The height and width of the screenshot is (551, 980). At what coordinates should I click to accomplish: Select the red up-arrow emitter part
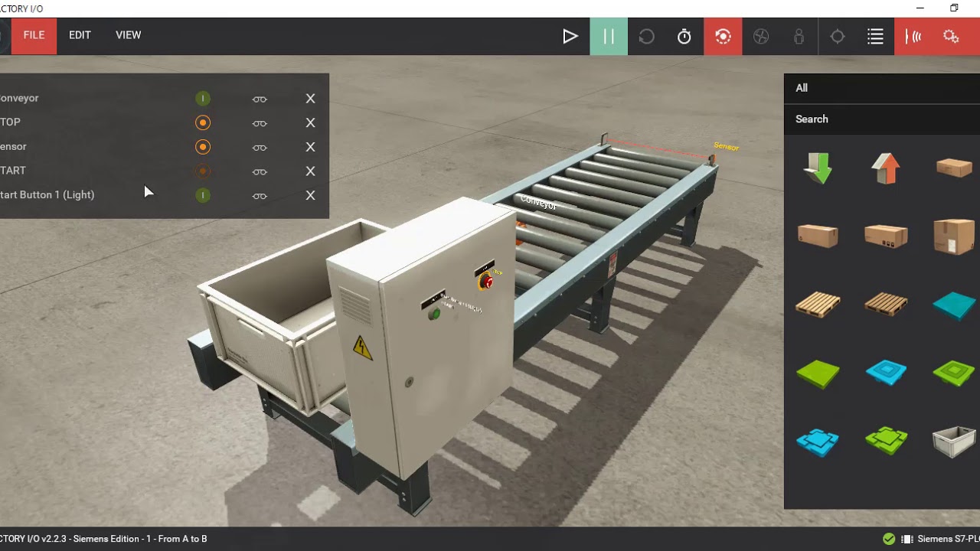tap(886, 168)
